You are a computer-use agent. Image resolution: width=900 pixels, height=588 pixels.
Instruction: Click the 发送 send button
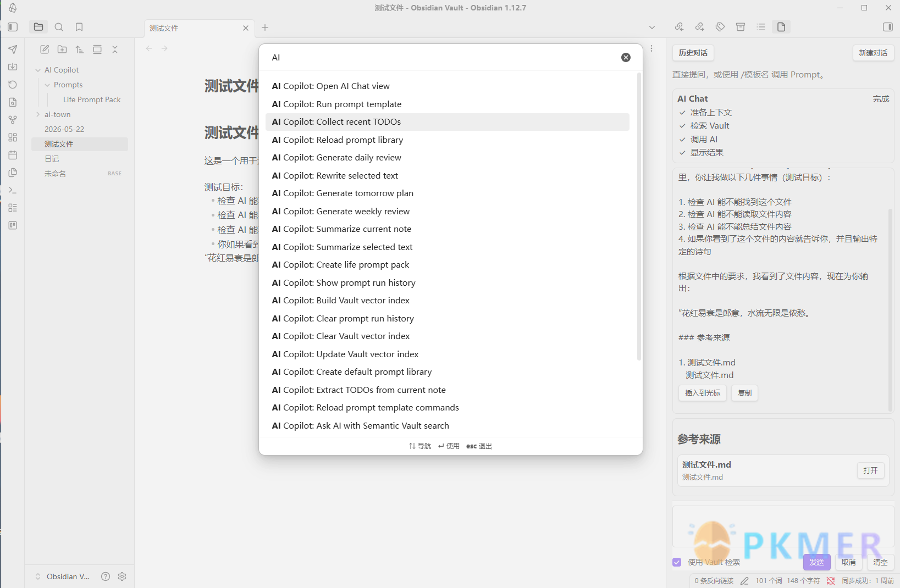click(x=816, y=562)
